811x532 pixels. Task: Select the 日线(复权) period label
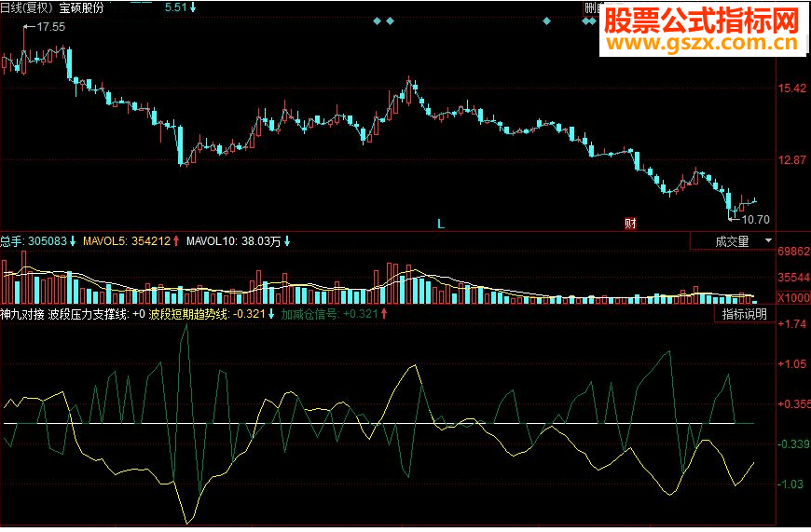click(x=27, y=7)
